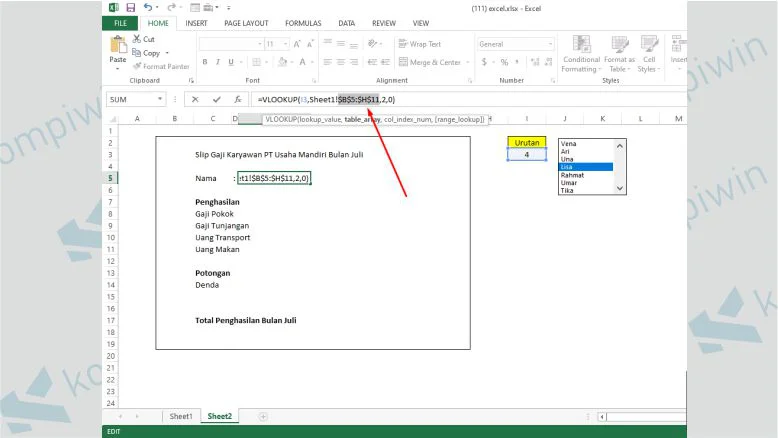778x438 pixels.
Task: Toggle Italic formatting
Action: point(217,62)
